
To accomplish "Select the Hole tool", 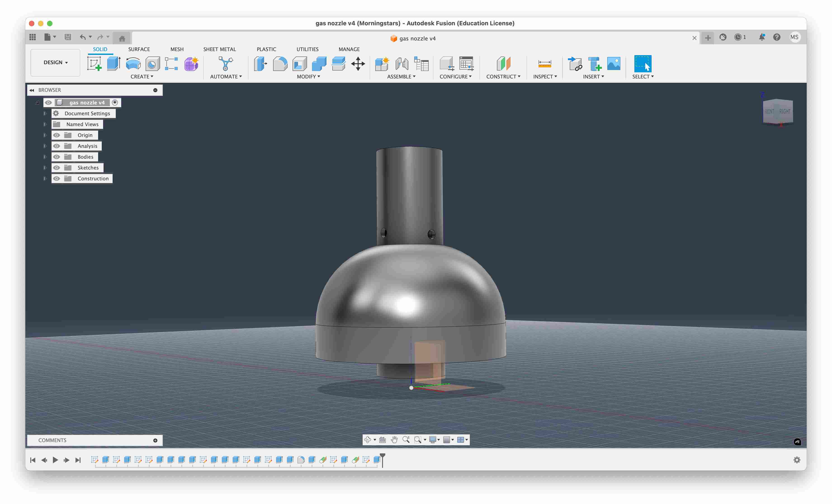I will coord(153,64).
